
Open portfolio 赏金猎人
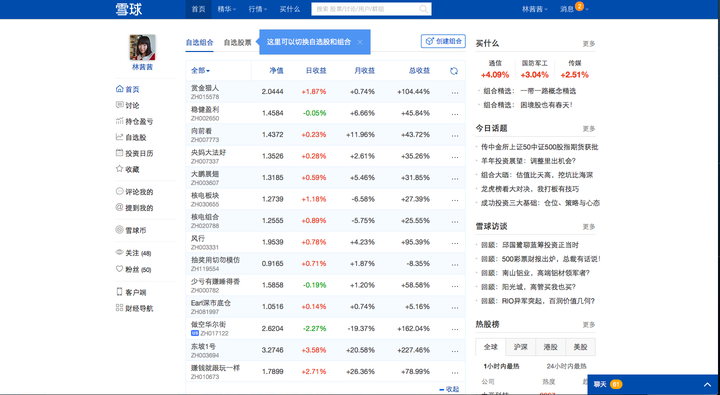[205, 88]
